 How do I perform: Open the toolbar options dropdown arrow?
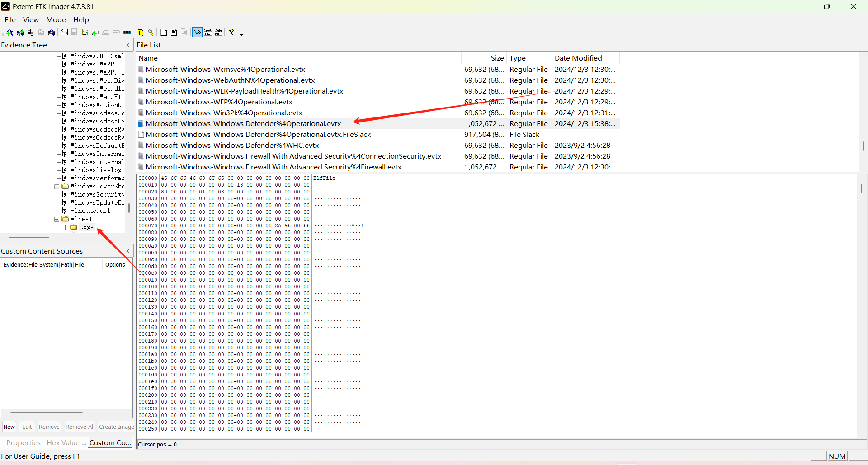point(241,34)
